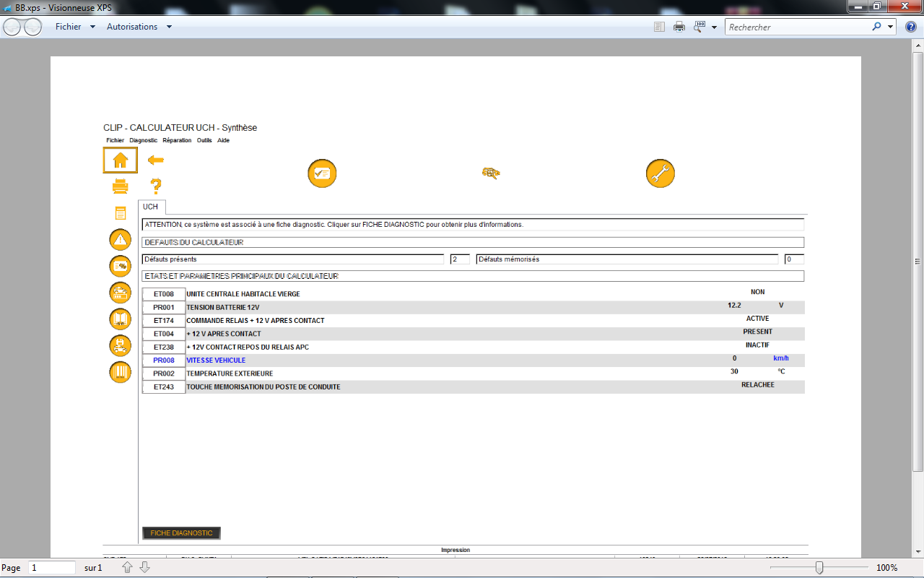Click the FICHE DIAGNOSTIC button
924x578 pixels.
click(181, 533)
